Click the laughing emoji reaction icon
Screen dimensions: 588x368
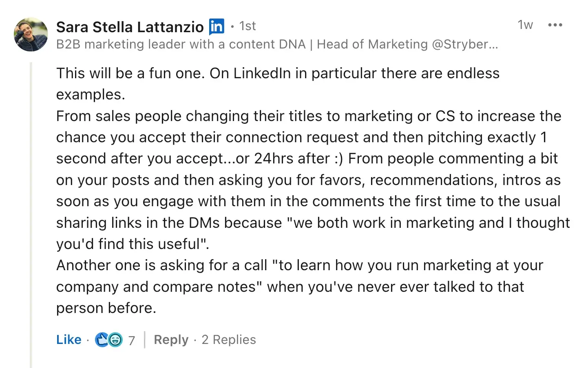pyautogui.click(x=115, y=339)
